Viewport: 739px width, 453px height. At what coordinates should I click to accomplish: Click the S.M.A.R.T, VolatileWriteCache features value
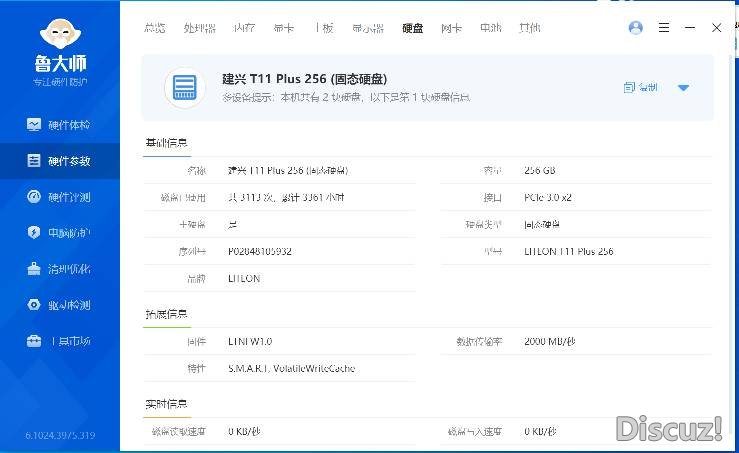[292, 369]
